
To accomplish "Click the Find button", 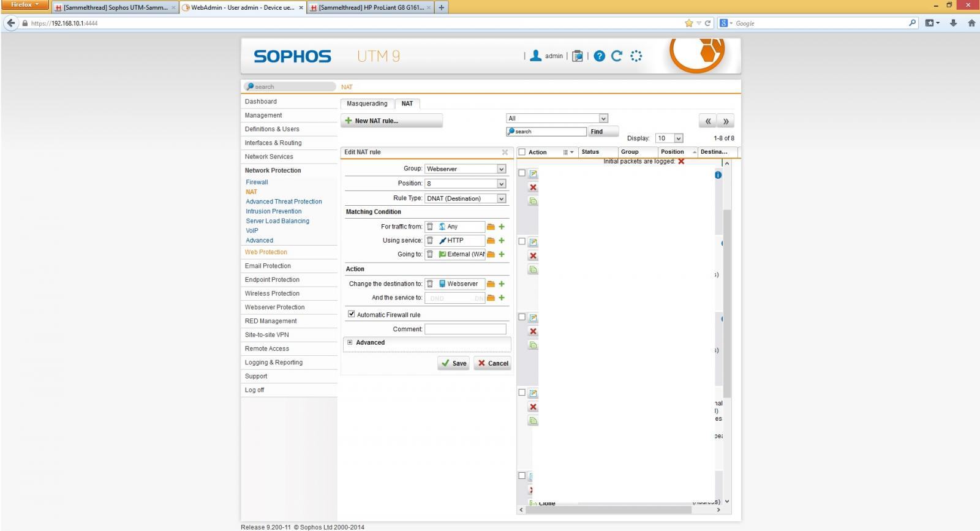I will click(603, 132).
